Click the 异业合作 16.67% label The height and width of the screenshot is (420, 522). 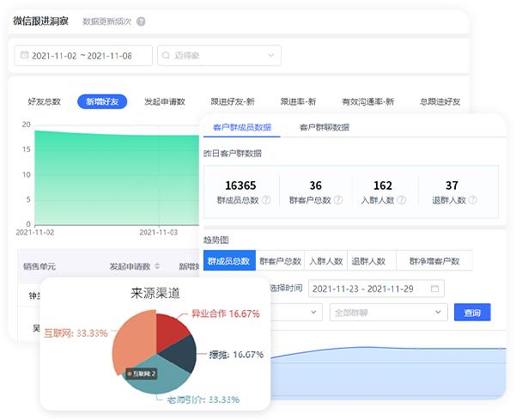coord(226,313)
